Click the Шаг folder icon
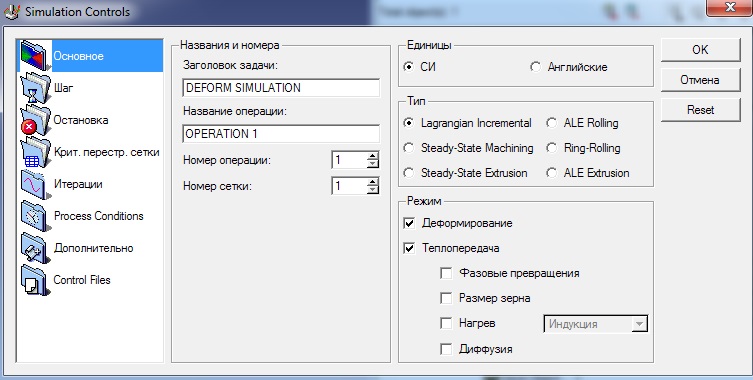 pyautogui.click(x=35, y=88)
